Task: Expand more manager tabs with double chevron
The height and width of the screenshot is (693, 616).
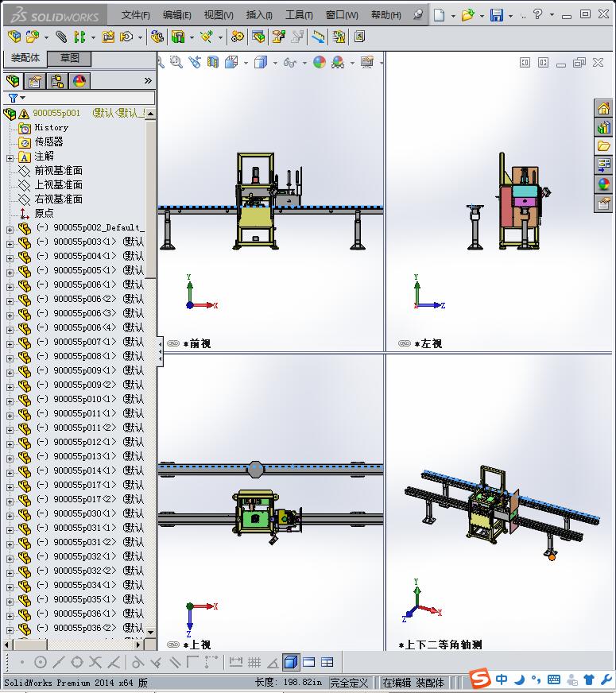Action: (x=148, y=80)
